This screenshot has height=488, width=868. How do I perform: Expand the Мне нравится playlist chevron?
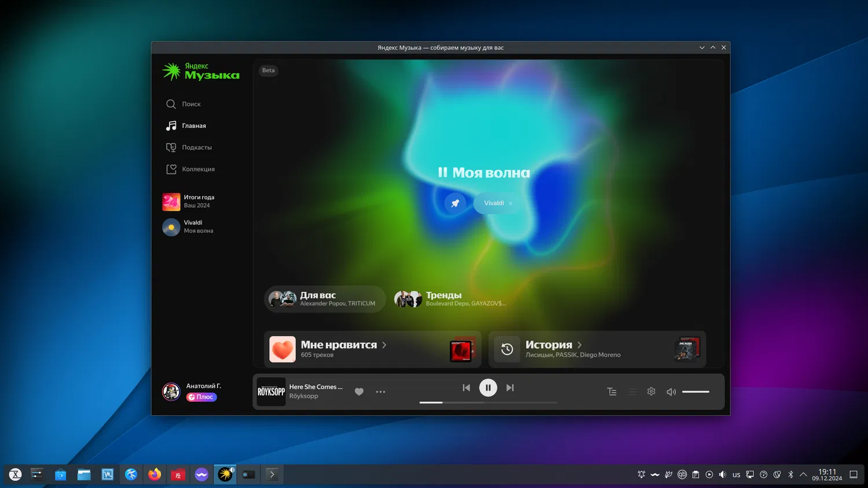384,344
